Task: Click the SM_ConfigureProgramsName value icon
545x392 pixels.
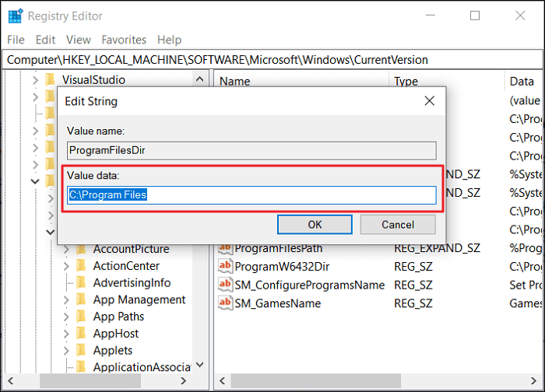Action: [x=226, y=285]
